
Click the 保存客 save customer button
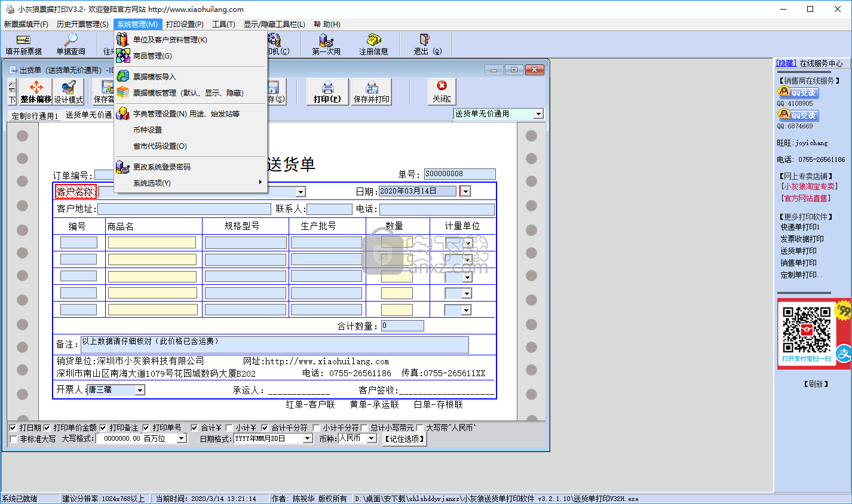click(104, 92)
